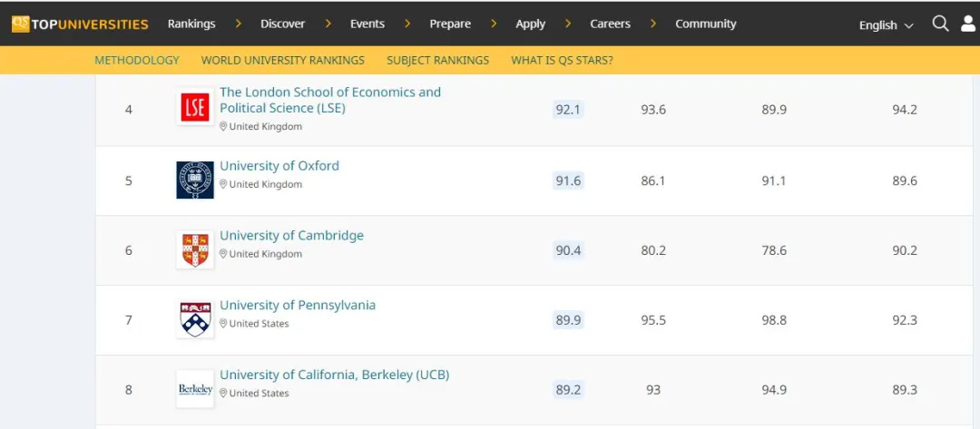
Task: Click location pin icon in LSE row
Action: click(x=223, y=126)
